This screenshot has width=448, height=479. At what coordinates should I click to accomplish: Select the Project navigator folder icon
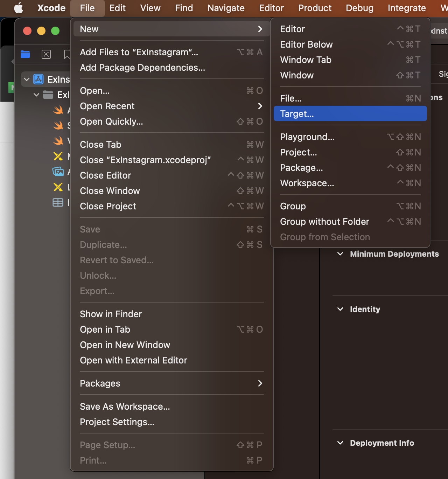point(25,54)
